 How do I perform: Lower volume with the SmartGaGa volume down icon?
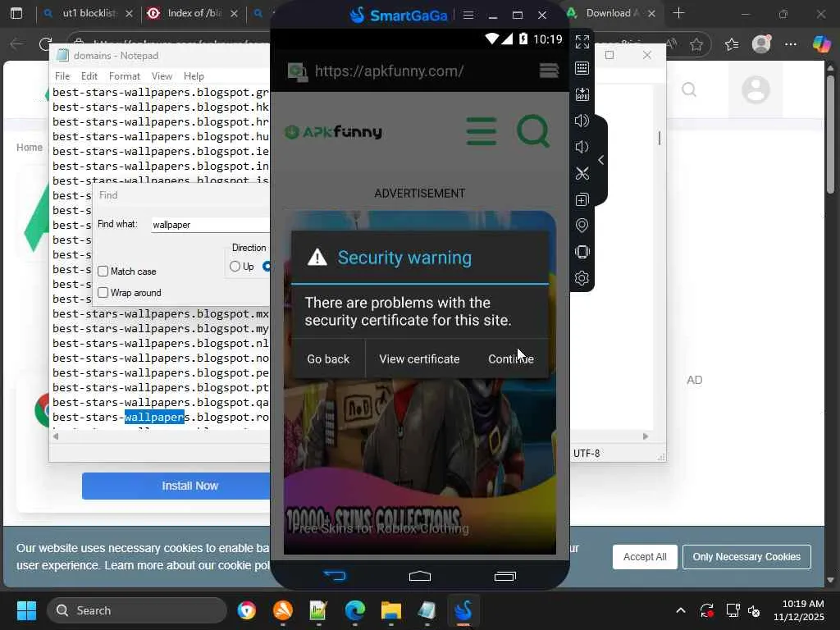pyautogui.click(x=582, y=147)
